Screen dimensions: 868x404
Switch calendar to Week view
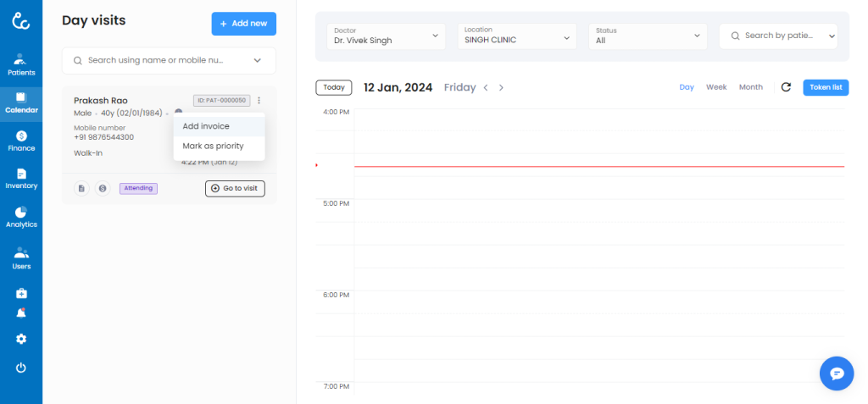pos(716,87)
